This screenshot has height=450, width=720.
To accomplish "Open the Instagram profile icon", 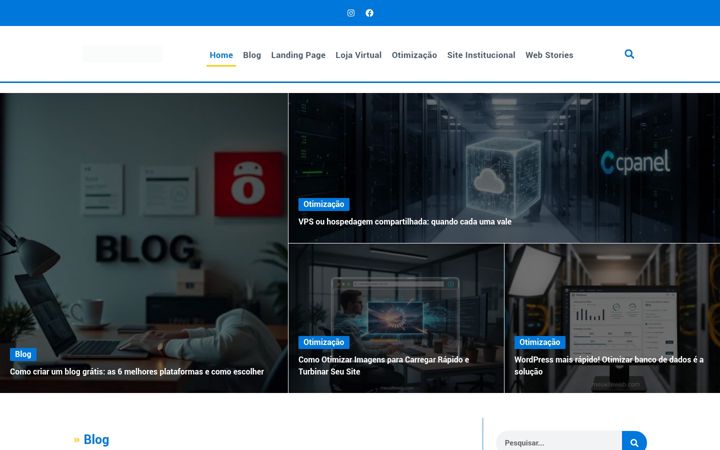I will (x=351, y=13).
